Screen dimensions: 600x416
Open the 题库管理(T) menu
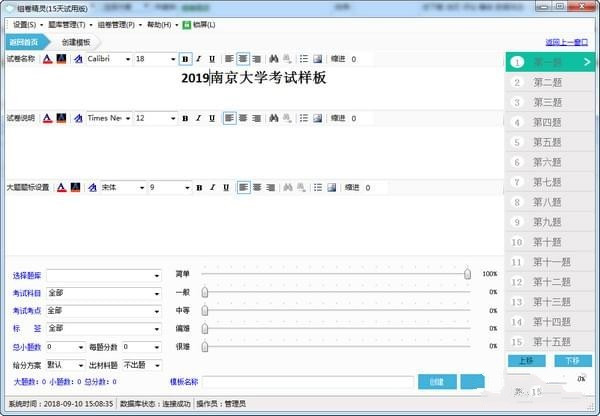point(70,25)
